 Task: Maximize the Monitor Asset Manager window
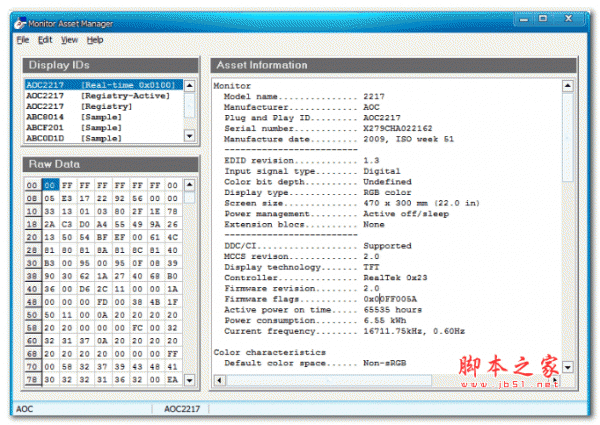coord(543,18)
